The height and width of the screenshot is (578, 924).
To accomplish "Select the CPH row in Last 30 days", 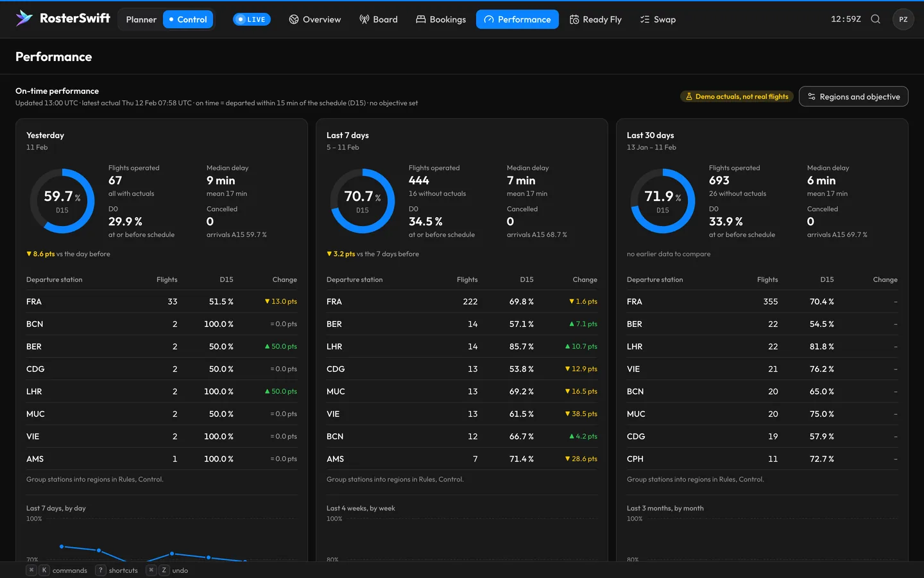I will (x=762, y=459).
